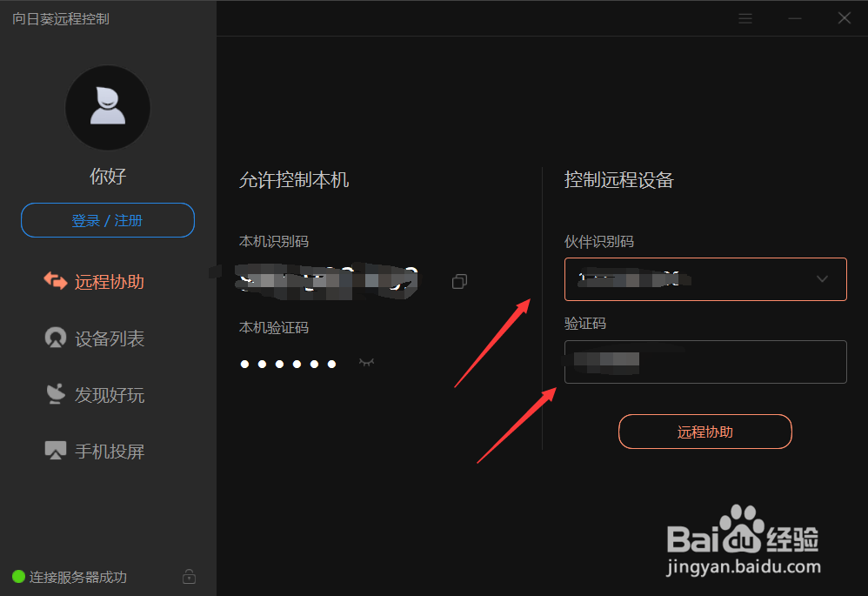Click the green server connection indicator
868x596 pixels.
[x=18, y=577]
